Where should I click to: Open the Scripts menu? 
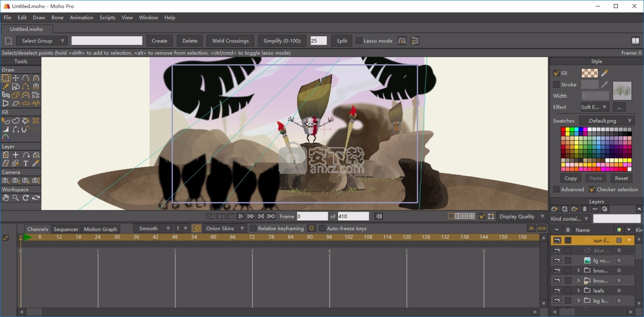coord(107,18)
